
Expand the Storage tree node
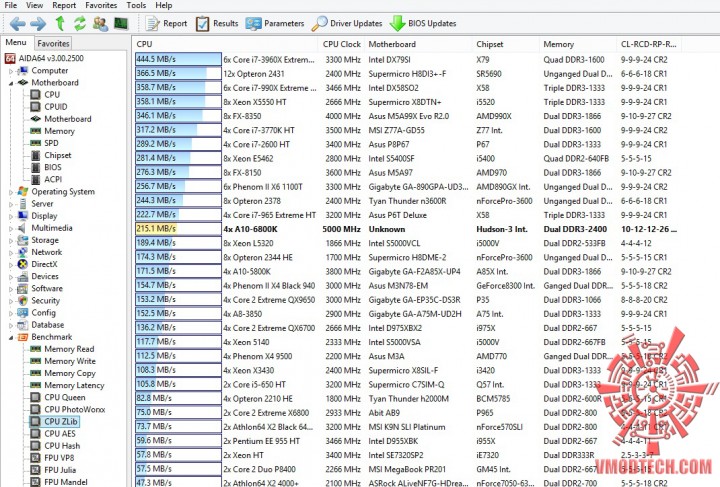tap(11, 241)
